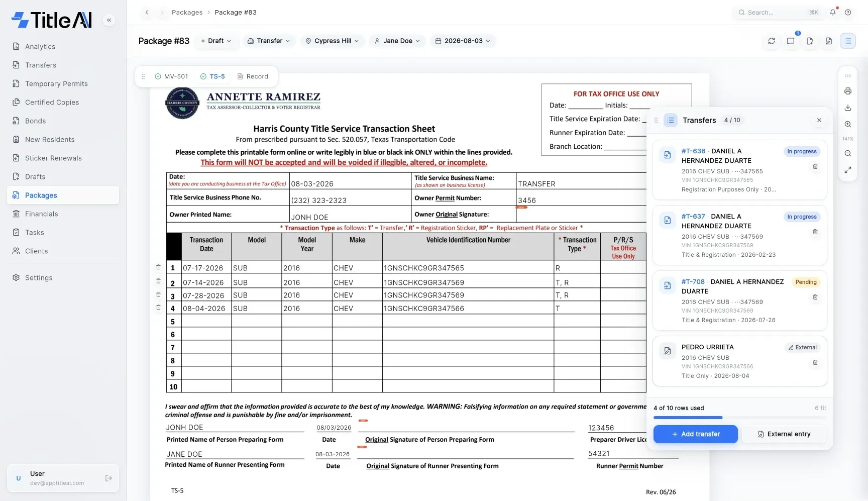Open the Cypress Hill location dropdown
This screenshot has width=868, height=501.
(332, 41)
